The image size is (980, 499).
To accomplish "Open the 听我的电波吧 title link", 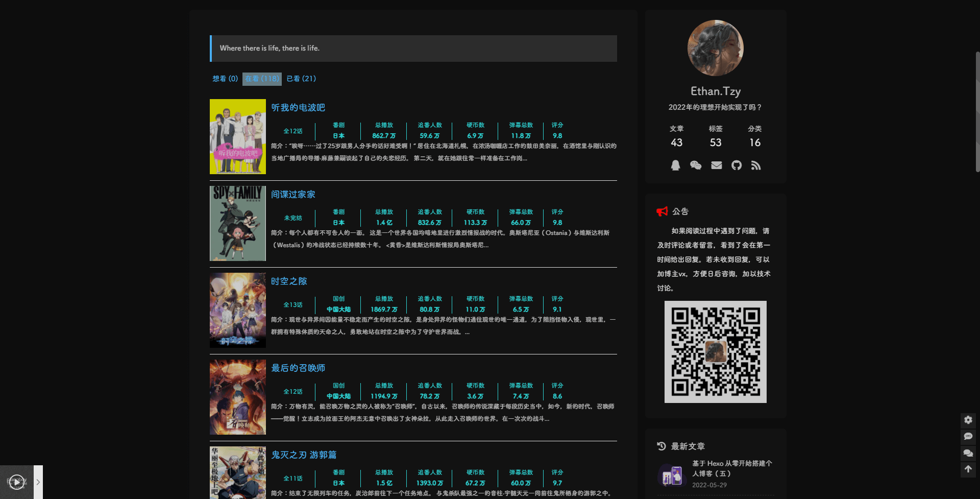I will (298, 108).
